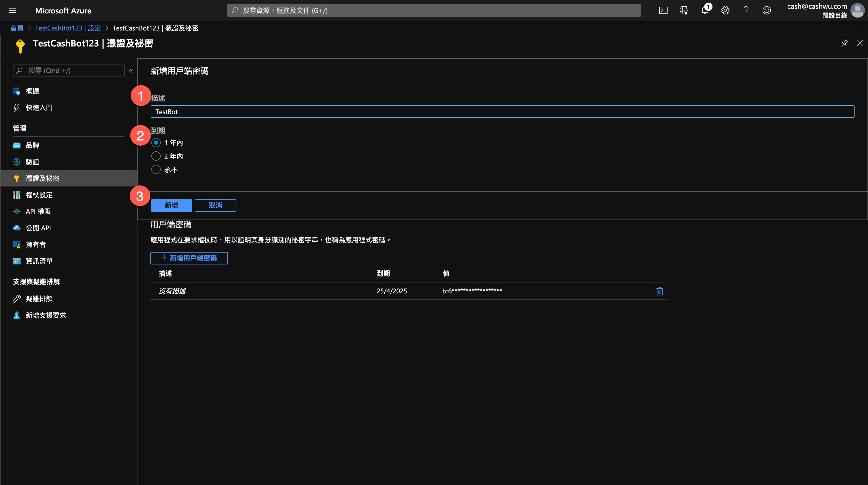Click the 取消 button

coord(215,206)
